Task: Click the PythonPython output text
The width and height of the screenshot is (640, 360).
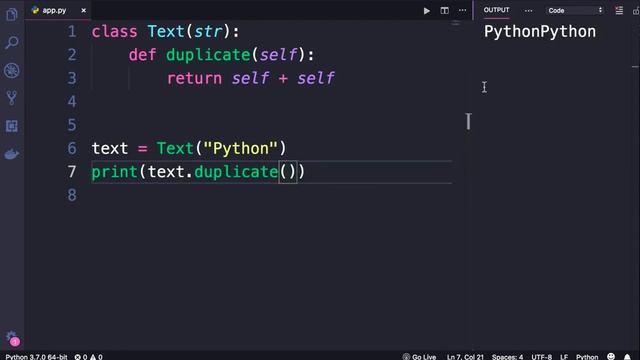Action: (x=540, y=32)
